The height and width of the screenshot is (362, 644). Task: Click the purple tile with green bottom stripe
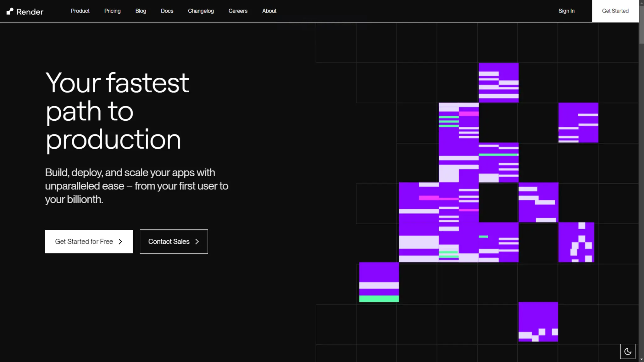(379, 282)
